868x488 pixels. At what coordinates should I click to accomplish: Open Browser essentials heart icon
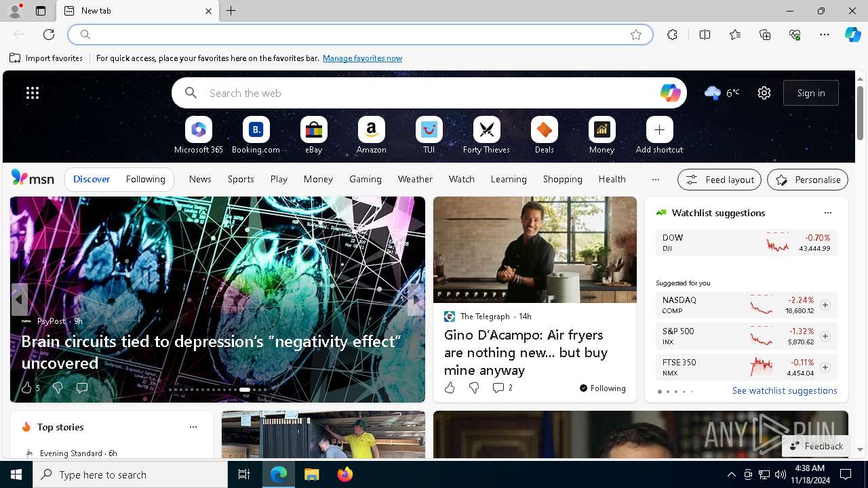coord(795,35)
